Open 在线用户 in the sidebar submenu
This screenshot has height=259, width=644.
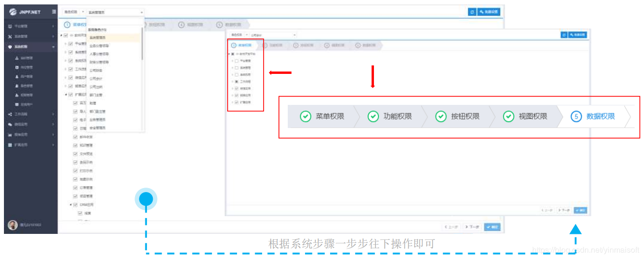27,104
